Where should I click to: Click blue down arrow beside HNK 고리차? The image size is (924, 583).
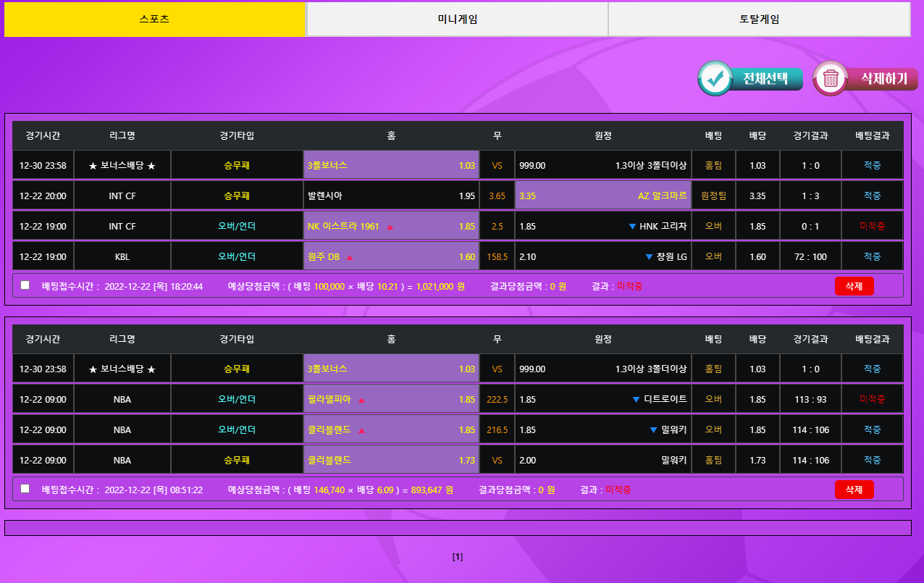click(x=632, y=227)
